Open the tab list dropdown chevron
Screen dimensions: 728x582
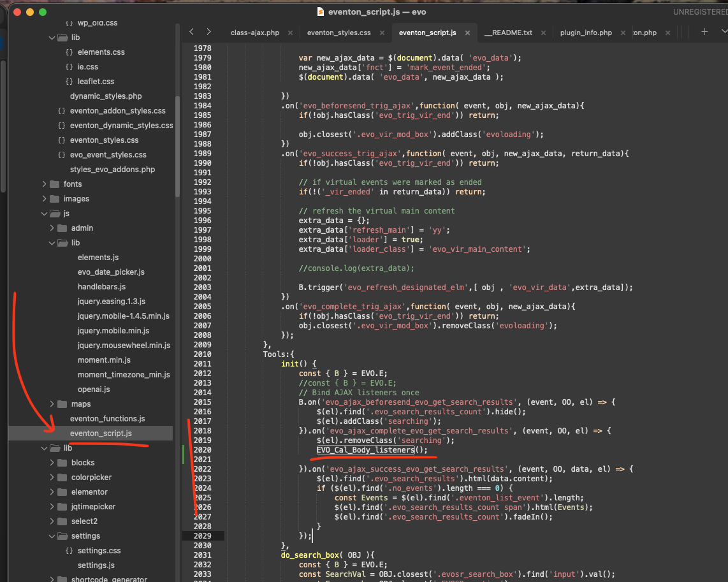tap(723, 32)
